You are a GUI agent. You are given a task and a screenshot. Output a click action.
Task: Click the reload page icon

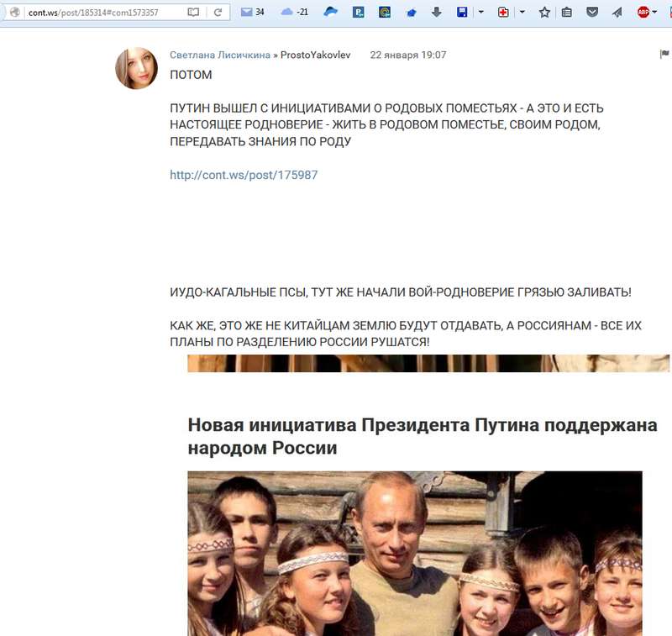pyautogui.click(x=218, y=13)
